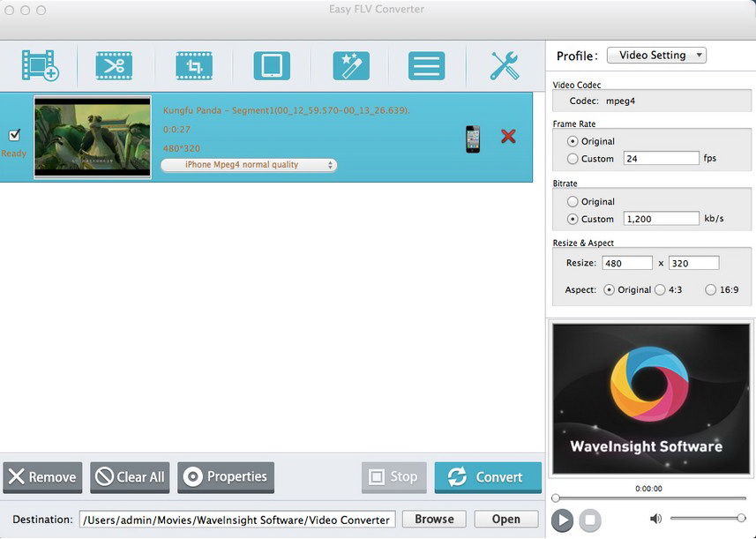Image resolution: width=756 pixels, height=539 pixels.
Task: Click the Ready status label
Action: 13,153
